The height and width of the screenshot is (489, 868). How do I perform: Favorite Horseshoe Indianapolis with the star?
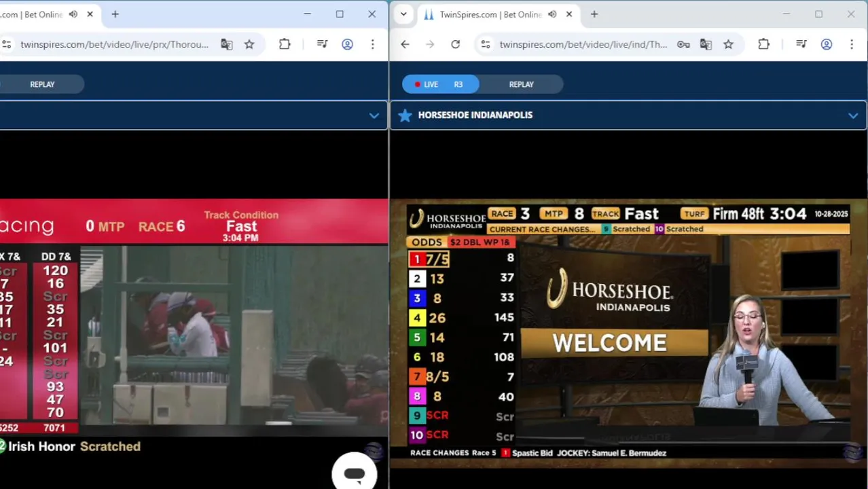click(405, 115)
